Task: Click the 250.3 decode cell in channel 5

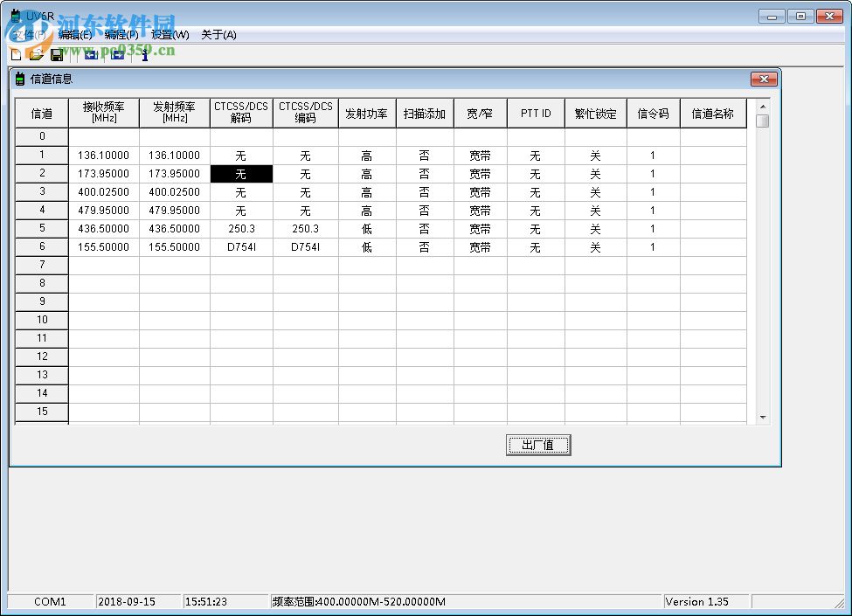Action: (x=241, y=229)
